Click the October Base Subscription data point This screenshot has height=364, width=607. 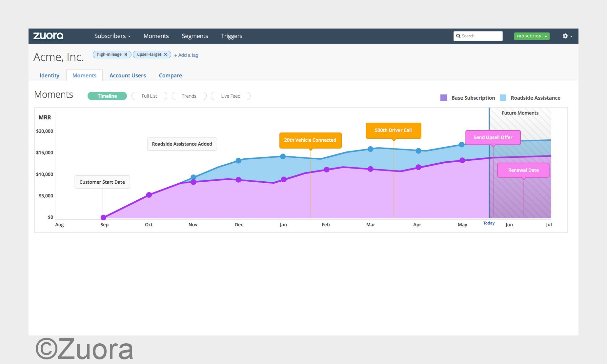click(x=149, y=195)
